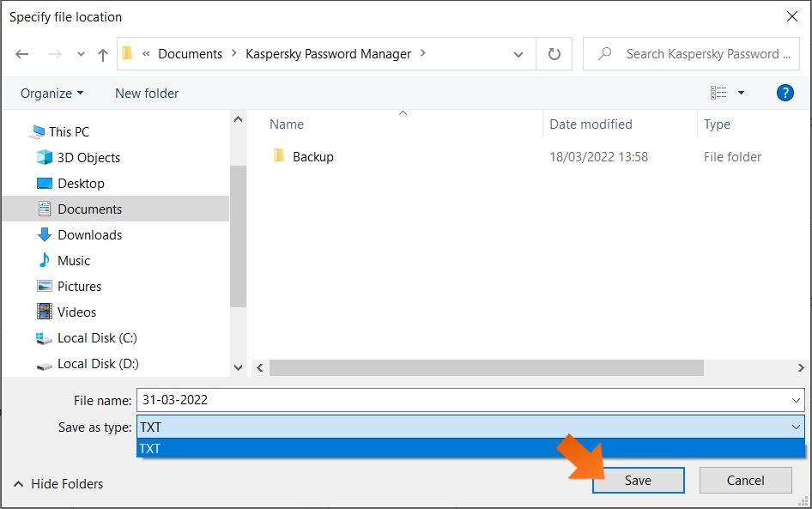Click the Backup date 18/03/2022 13:58
Image resolution: width=812 pixels, height=509 pixels.
coord(598,157)
